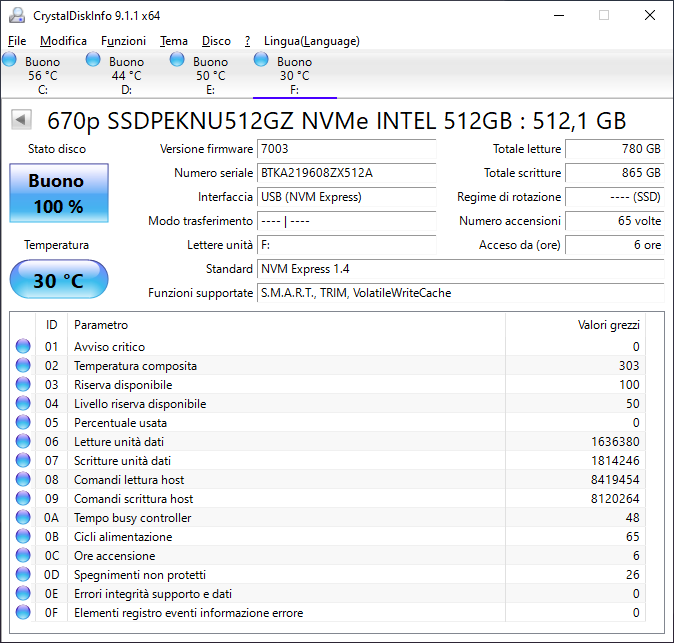
Task: Open the File menu
Action: click(x=17, y=41)
